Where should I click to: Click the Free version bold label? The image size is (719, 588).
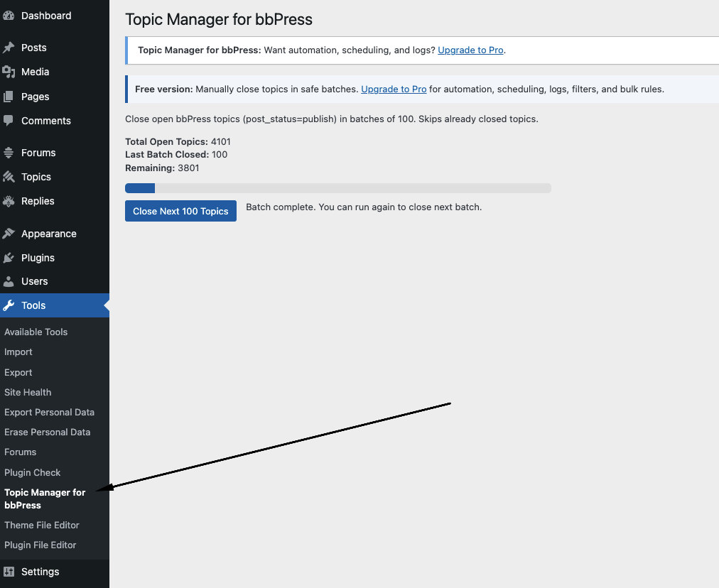click(x=163, y=89)
